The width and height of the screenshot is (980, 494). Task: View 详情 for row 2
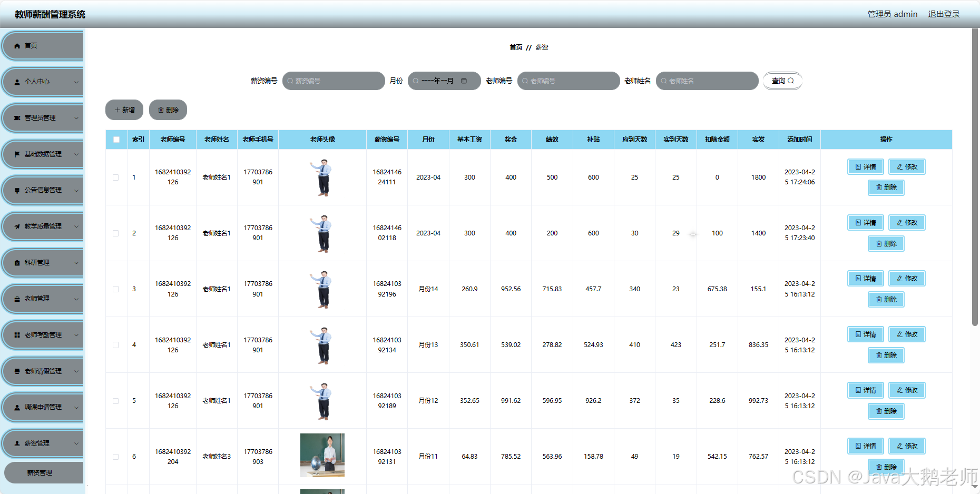pyautogui.click(x=866, y=223)
